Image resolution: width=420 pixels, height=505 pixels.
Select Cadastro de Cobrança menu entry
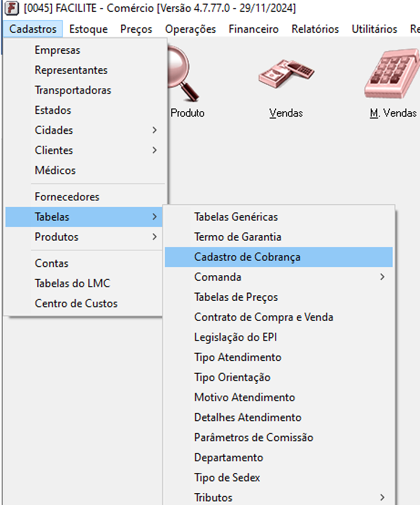click(247, 257)
